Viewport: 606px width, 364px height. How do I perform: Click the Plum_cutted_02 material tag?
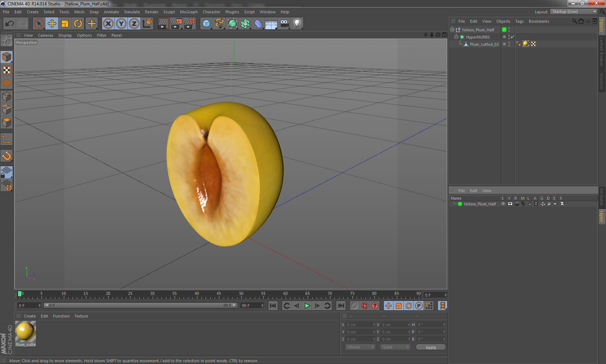click(x=526, y=44)
